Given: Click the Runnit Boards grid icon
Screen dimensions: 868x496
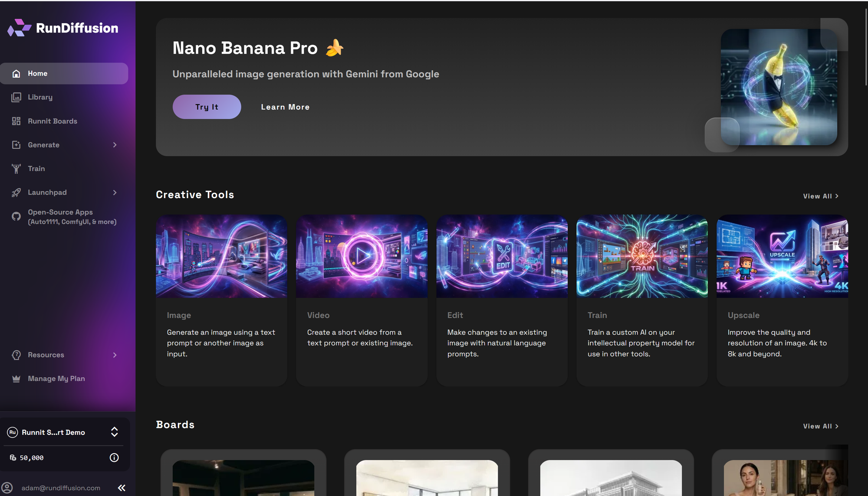Looking at the screenshot, I should click(16, 121).
